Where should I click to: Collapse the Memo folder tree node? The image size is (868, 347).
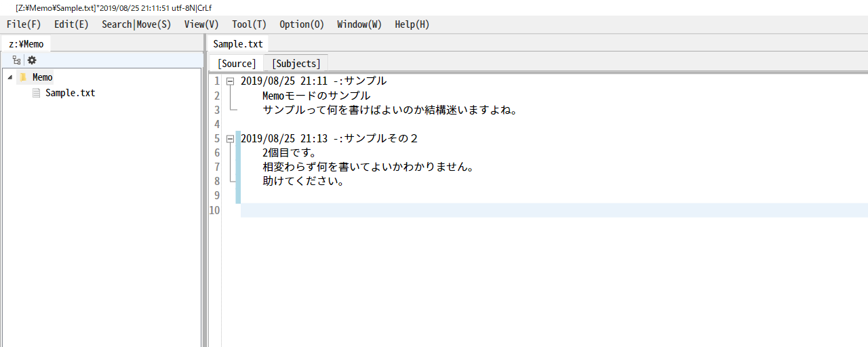click(9, 77)
